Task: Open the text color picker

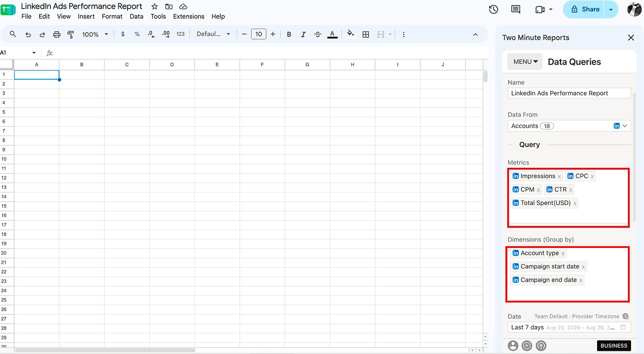Action: click(x=332, y=34)
